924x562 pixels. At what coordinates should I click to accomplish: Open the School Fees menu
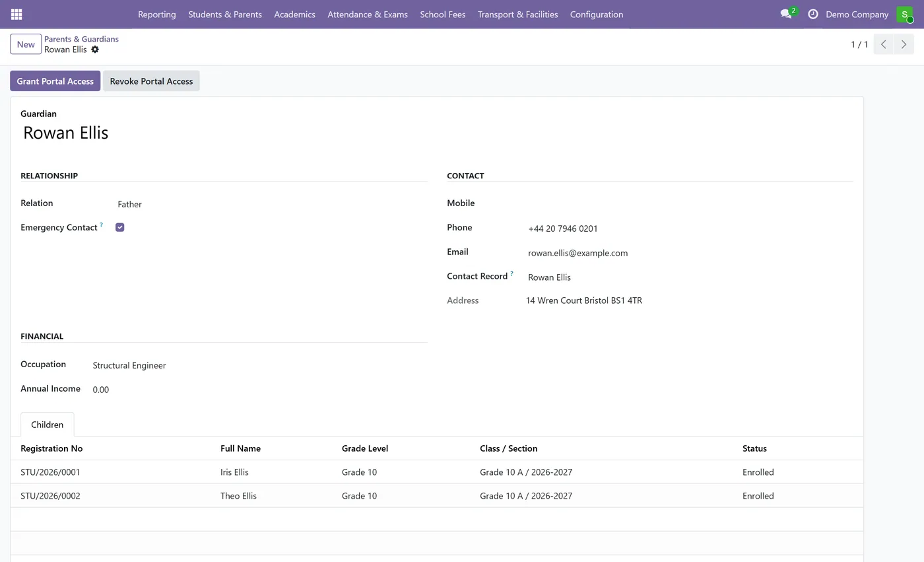pyautogui.click(x=443, y=14)
